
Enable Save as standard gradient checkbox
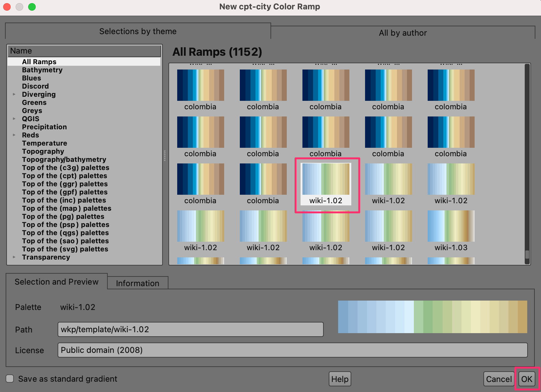click(x=10, y=379)
